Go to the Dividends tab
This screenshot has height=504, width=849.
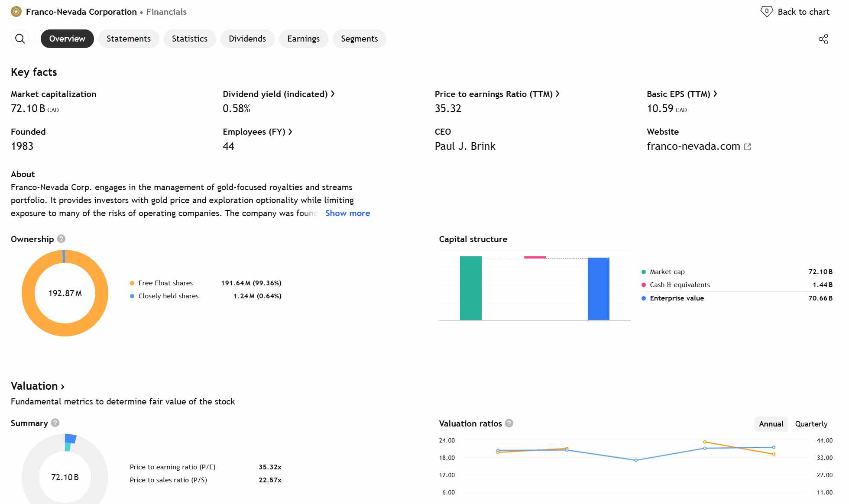point(247,39)
